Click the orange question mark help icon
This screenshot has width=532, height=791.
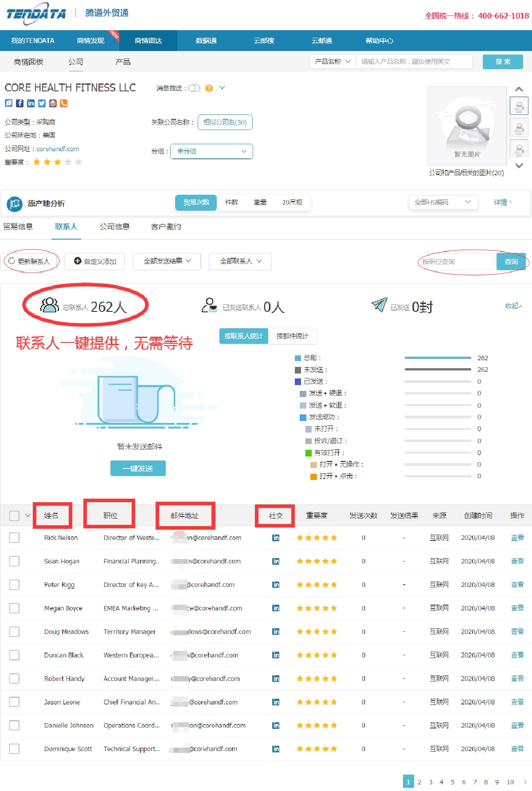pyautogui.click(x=209, y=88)
